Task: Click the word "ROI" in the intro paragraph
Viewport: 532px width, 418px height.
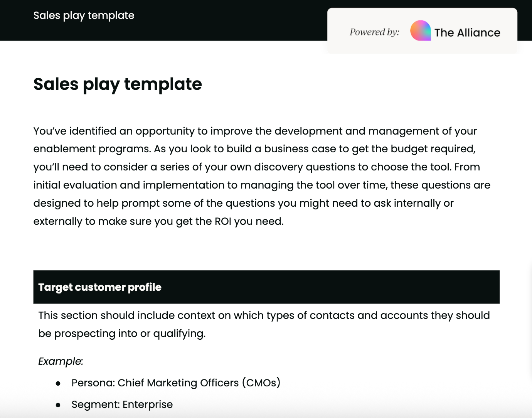Action: (x=223, y=221)
